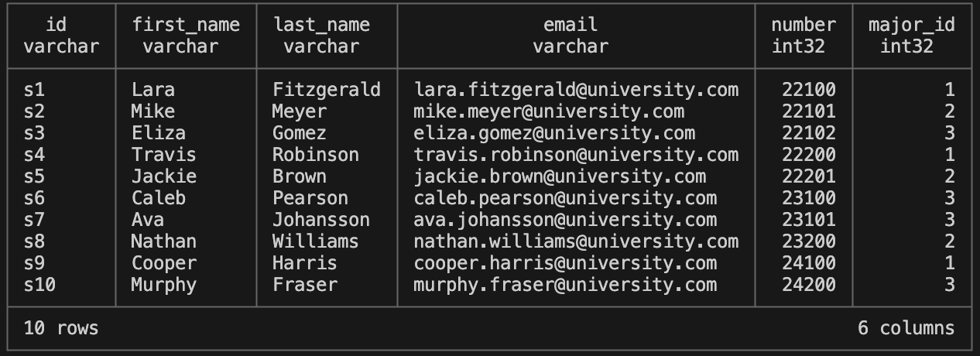The image size is (980, 356).
Task: Click the 6 columns footer text
Action: (x=906, y=328)
